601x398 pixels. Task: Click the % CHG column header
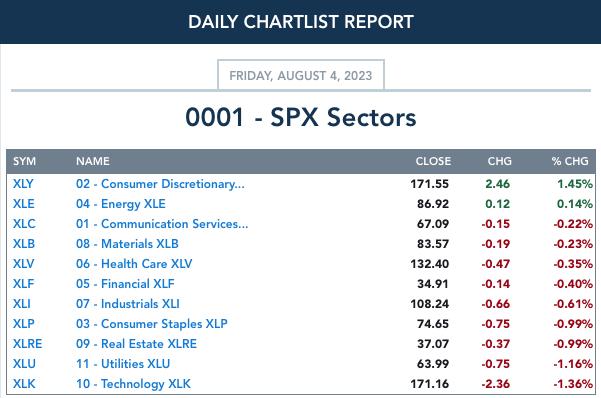click(x=570, y=161)
